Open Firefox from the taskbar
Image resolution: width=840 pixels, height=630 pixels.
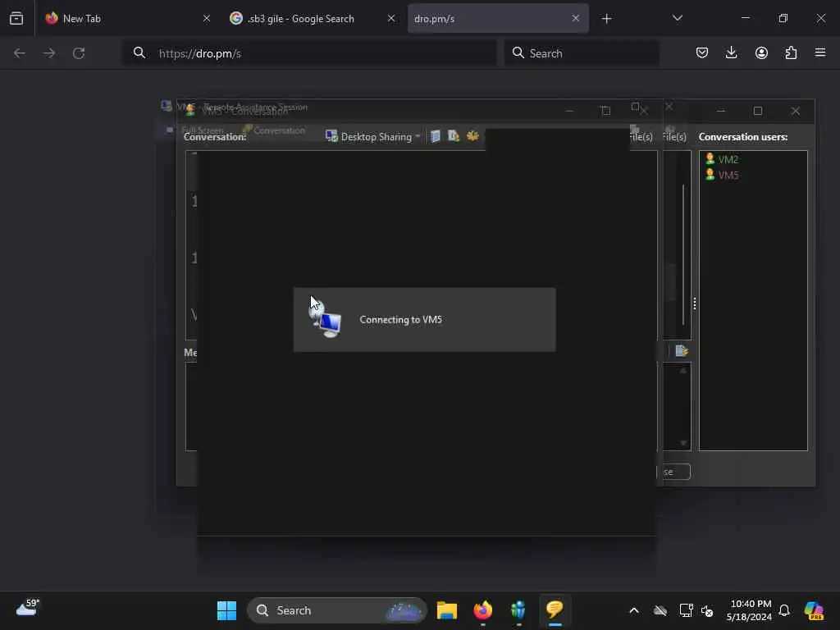tap(482, 610)
